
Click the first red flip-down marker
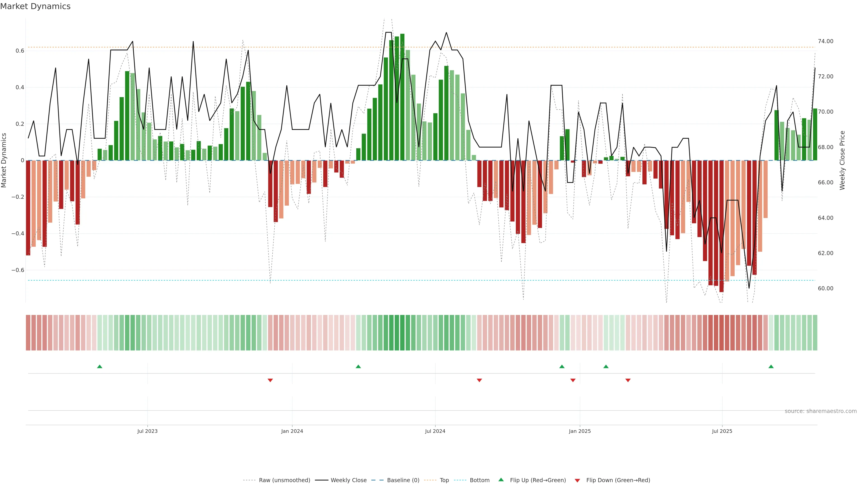pos(270,380)
